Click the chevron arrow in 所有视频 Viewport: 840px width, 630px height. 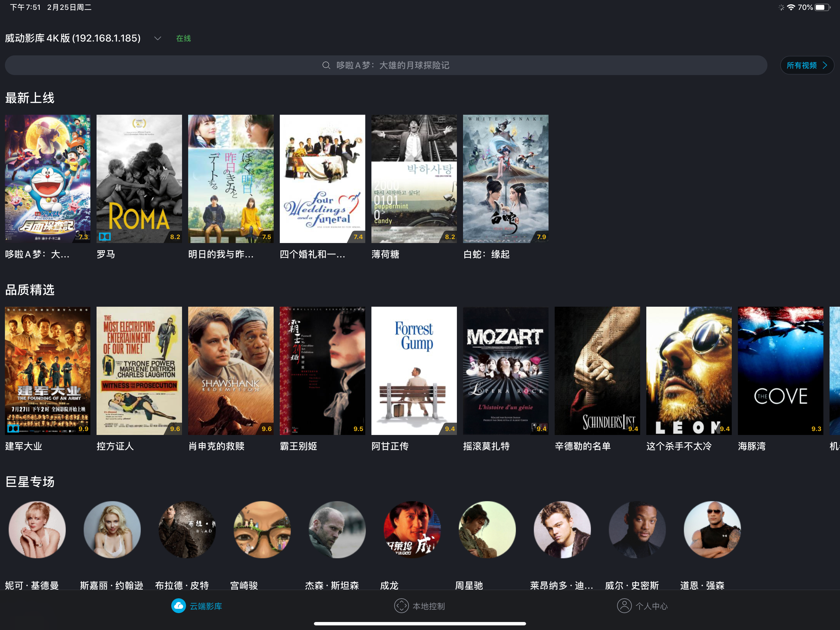point(824,65)
